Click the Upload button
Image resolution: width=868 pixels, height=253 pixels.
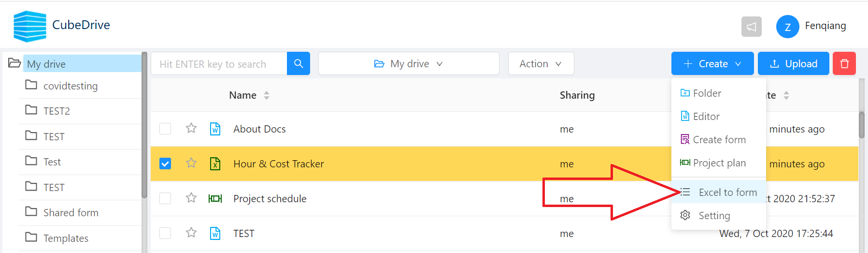[794, 63]
